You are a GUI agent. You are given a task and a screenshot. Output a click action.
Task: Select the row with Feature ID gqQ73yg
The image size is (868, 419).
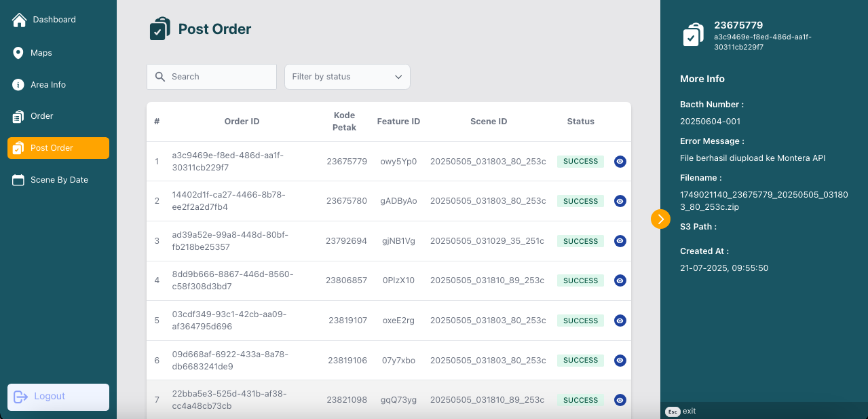398,400
